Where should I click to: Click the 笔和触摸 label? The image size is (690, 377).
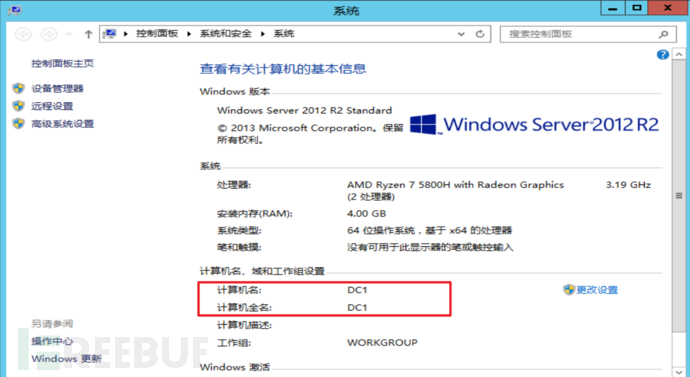tap(239, 247)
